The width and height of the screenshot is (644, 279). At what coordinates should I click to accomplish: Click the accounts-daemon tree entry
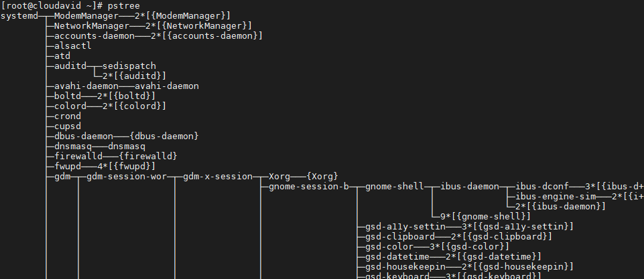point(94,36)
